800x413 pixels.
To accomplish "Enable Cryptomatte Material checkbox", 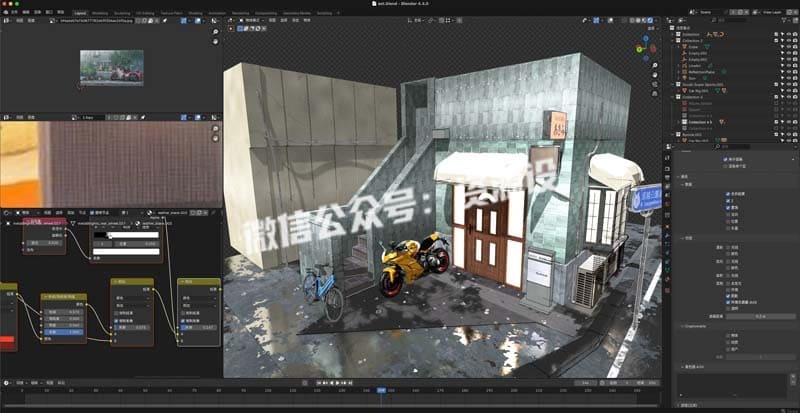I will coord(727,343).
